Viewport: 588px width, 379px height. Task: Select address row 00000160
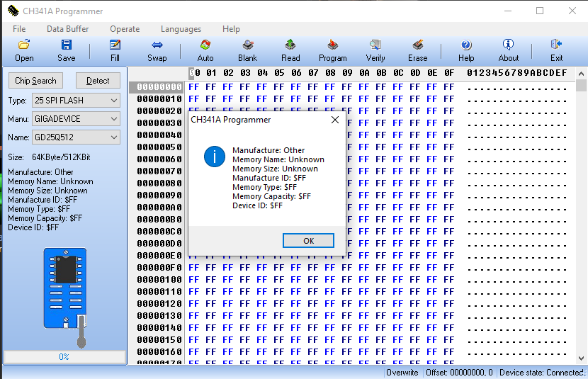[159, 351]
